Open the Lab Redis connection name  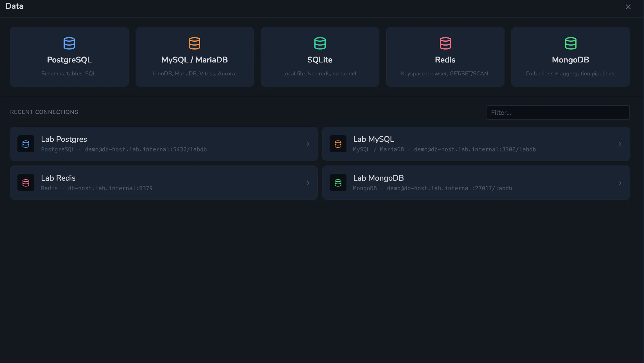tap(58, 178)
